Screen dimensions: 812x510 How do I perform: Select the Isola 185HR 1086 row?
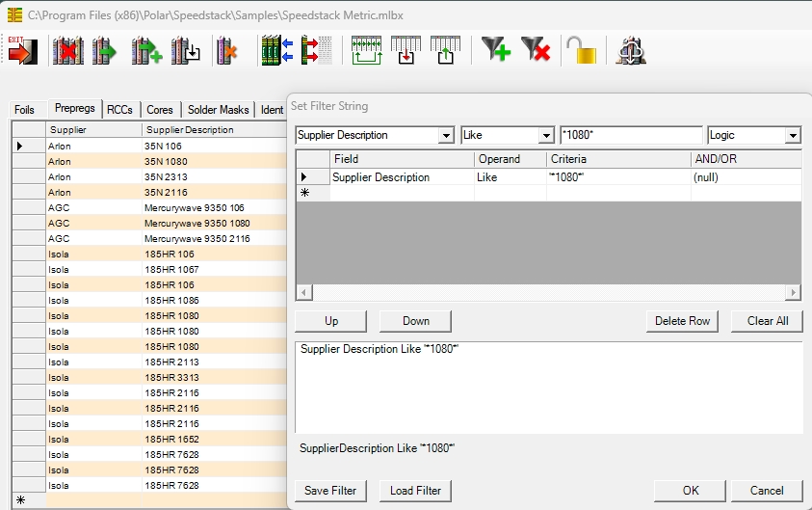pyautogui.click(x=149, y=301)
